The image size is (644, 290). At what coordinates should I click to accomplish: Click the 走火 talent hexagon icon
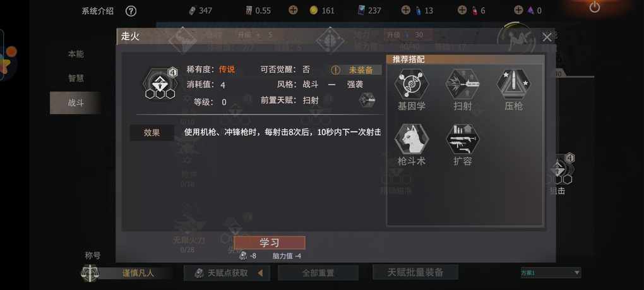pyautogui.click(x=159, y=84)
